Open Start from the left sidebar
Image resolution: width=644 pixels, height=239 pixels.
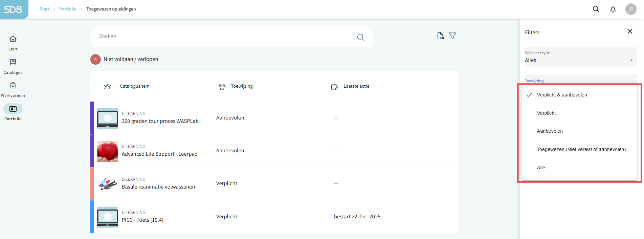pyautogui.click(x=13, y=43)
